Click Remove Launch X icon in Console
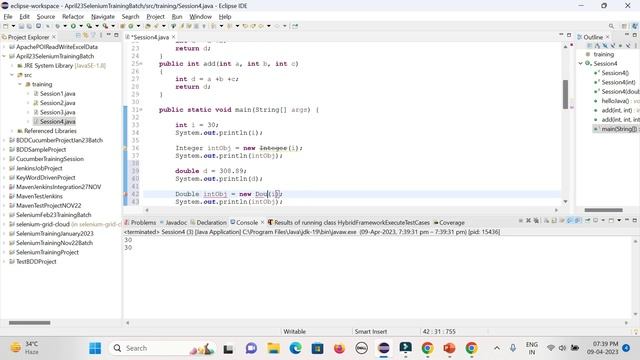The image size is (640, 360). [528, 220]
